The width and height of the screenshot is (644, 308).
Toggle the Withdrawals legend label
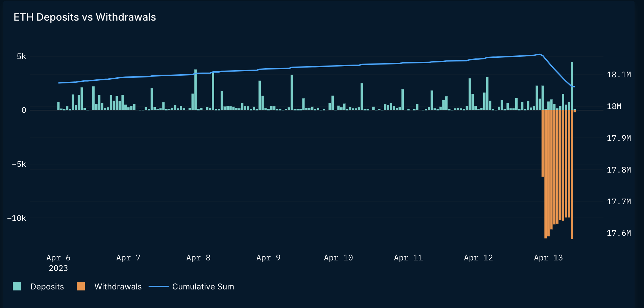(x=118, y=287)
